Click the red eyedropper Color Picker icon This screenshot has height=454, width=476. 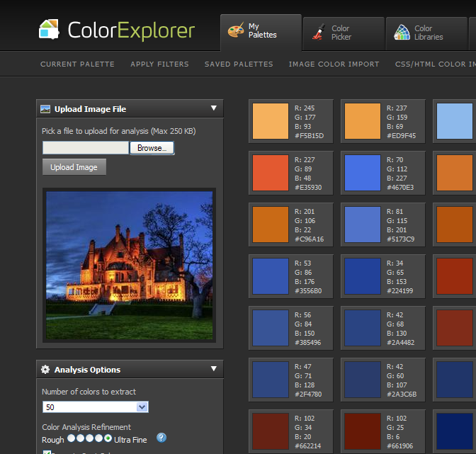point(319,32)
